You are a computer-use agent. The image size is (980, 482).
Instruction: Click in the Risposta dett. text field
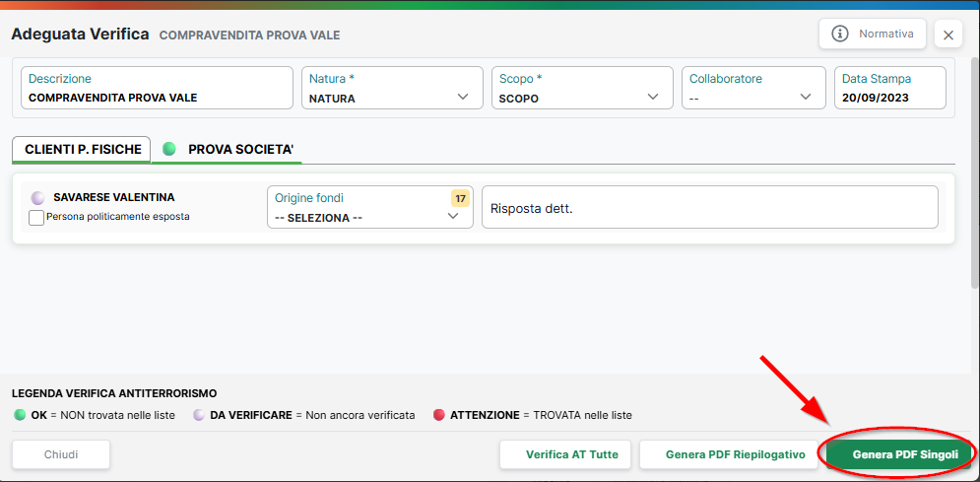710,207
